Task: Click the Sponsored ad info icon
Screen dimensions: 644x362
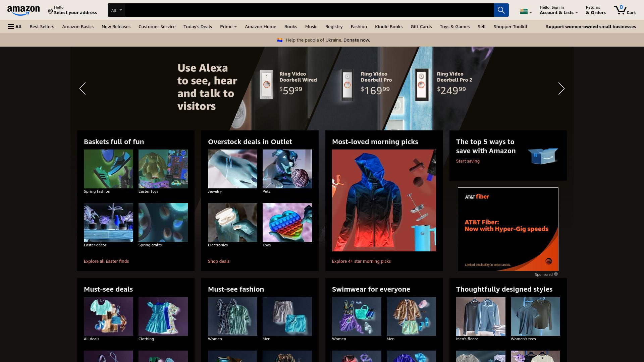Action: [x=556, y=274]
